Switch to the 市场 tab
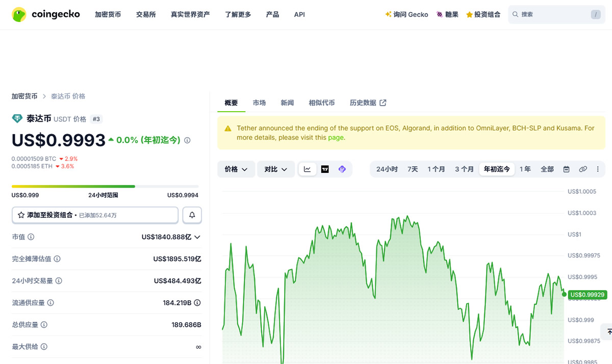612x364 pixels. pos(259,102)
